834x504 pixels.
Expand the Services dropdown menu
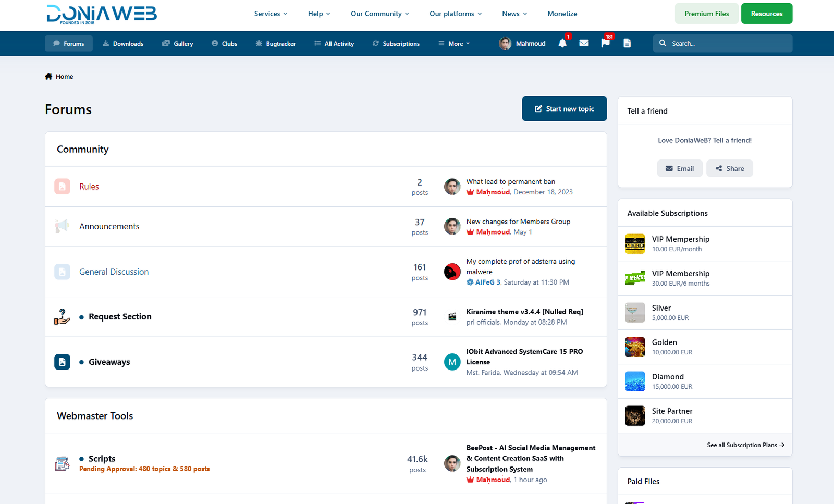(x=271, y=14)
